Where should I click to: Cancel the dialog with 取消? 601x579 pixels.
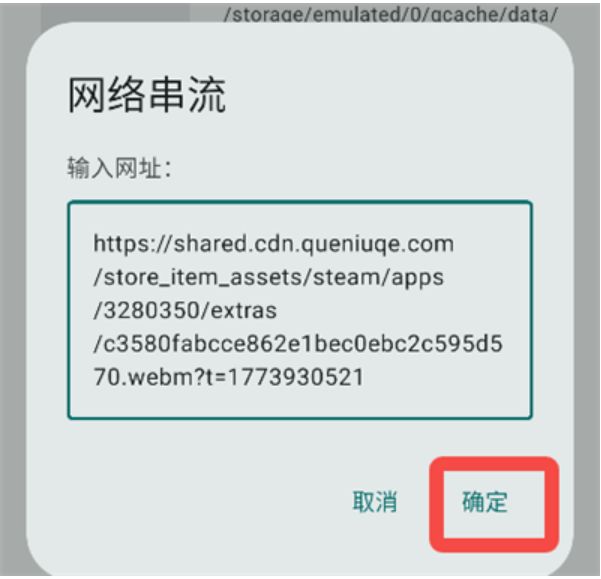pos(375,502)
